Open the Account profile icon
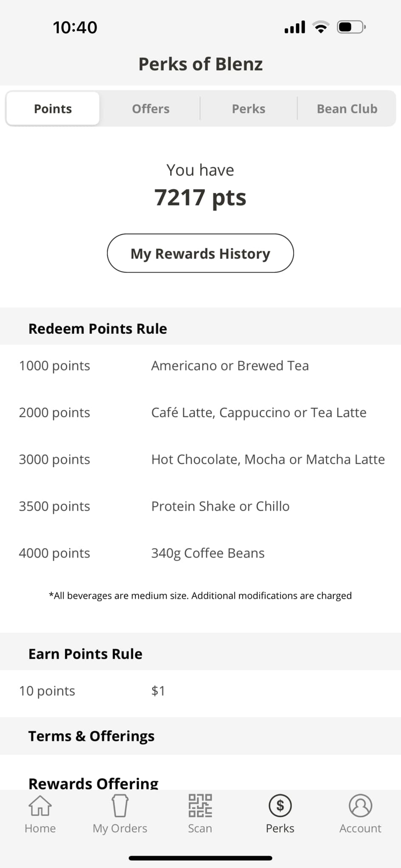 [360, 805]
